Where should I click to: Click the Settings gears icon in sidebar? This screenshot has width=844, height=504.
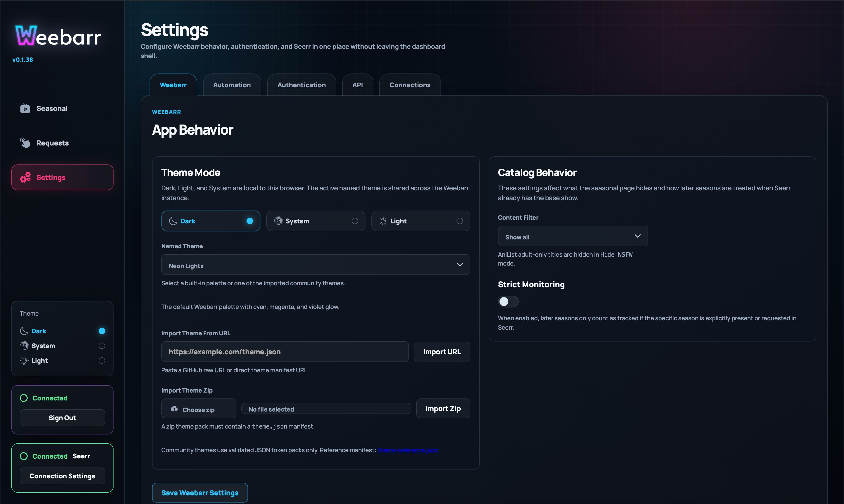pyautogui.click(x=25, y=177)
